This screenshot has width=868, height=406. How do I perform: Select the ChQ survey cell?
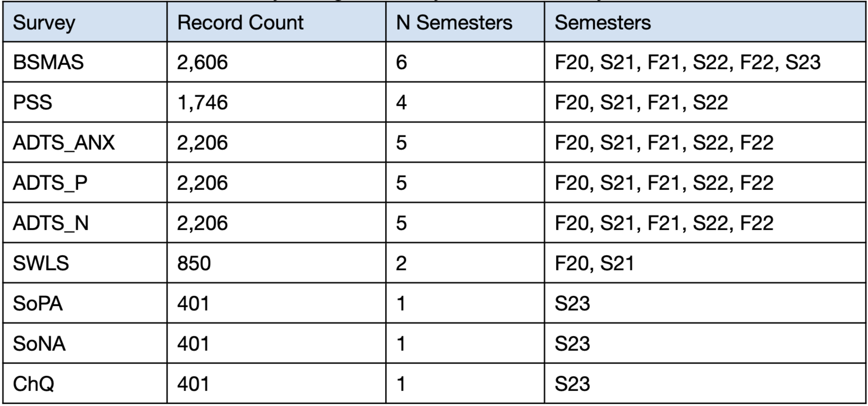click(85, 384)
